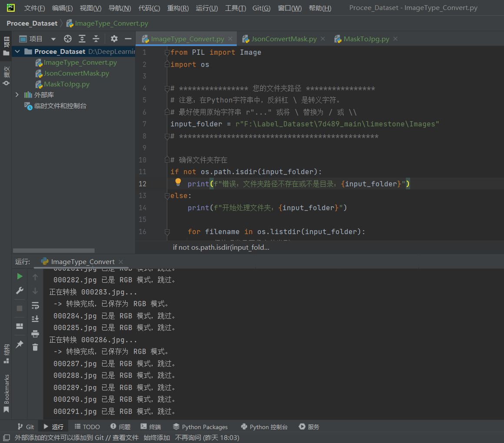Viewport: 504px width, 443px height.
Task: Click the 不再询问 link in notification
Action: [188, 437]
